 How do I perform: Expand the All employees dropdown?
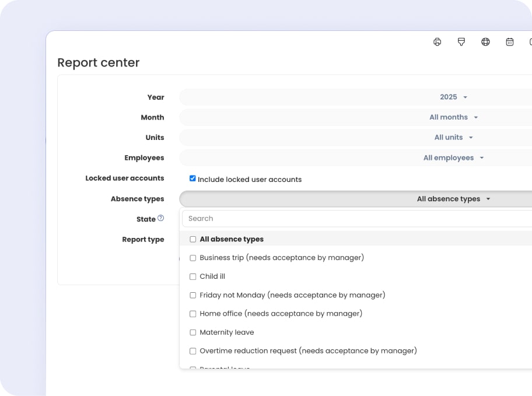pos(453,158)
